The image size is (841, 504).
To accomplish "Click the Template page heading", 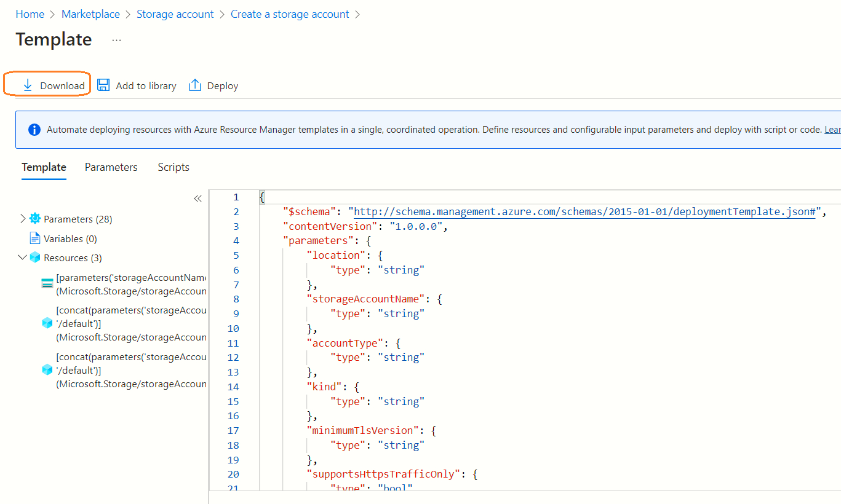I will (x=54, y=39).
